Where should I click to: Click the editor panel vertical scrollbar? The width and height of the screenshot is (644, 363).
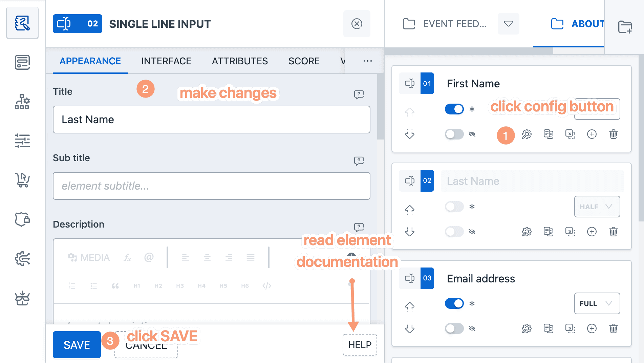[381, 107]
